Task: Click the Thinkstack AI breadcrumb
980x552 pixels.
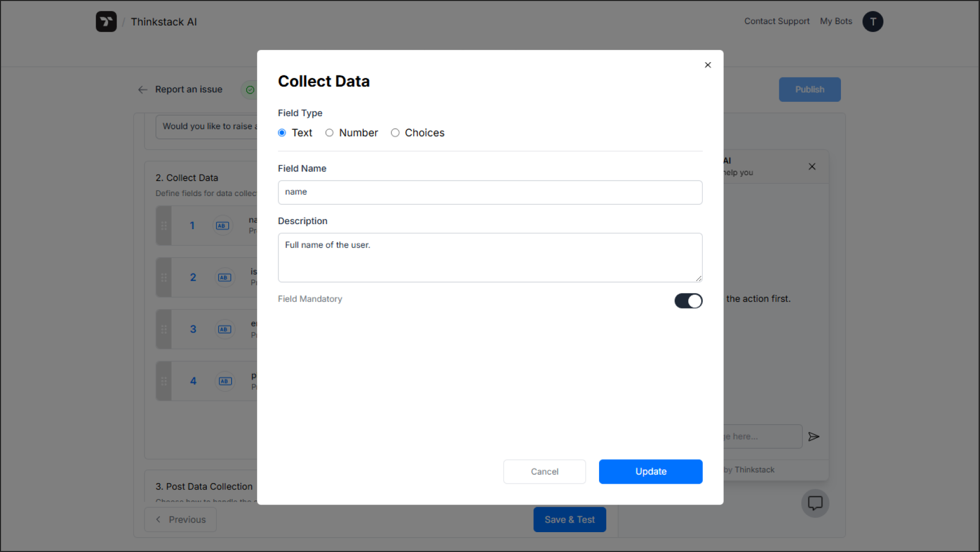Action: pos(164,22)
